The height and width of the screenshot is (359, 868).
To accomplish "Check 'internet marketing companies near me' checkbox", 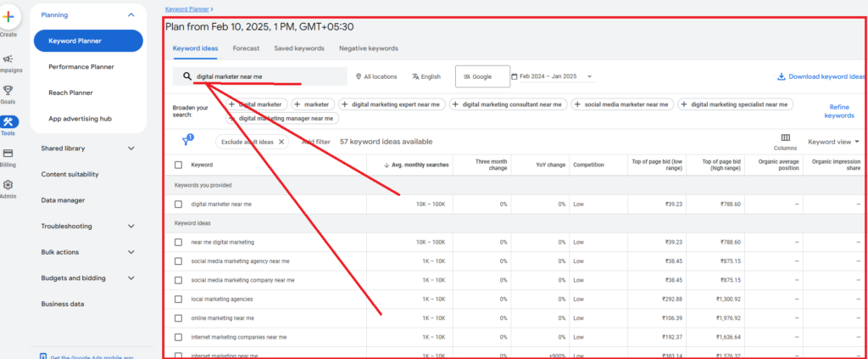I will [178, 337].
